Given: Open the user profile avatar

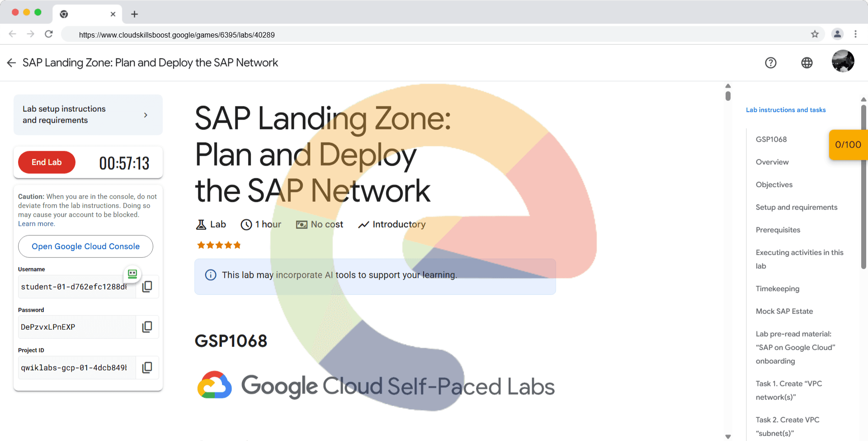Looking at the screenshot, I should (843, 62).
